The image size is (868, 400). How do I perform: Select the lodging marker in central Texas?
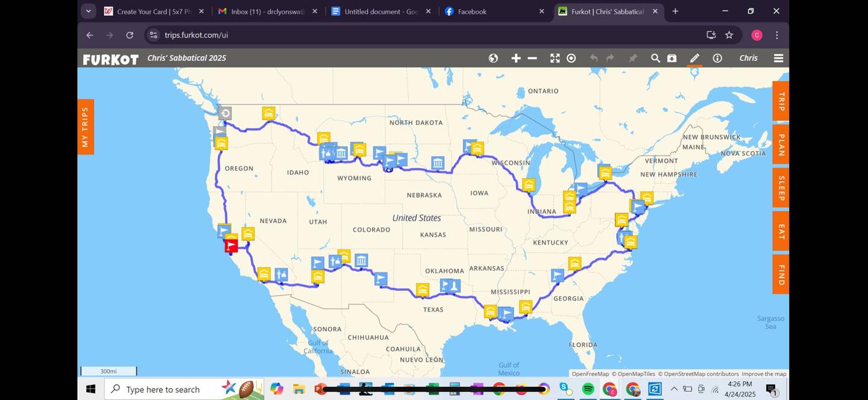click(423, 290)
